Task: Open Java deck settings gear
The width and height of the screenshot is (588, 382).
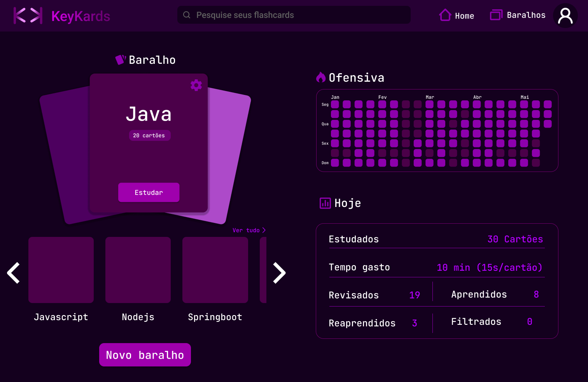Action: click(x=196, y=85)
